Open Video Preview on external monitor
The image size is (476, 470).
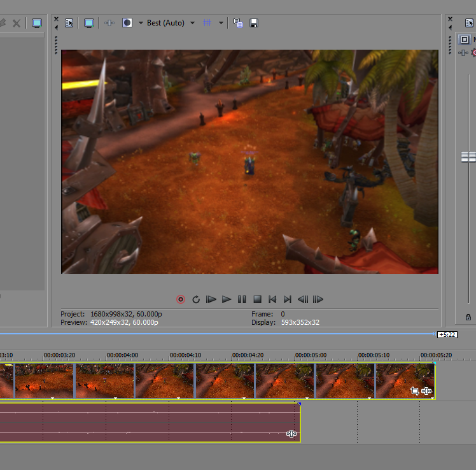pos(89,23)
